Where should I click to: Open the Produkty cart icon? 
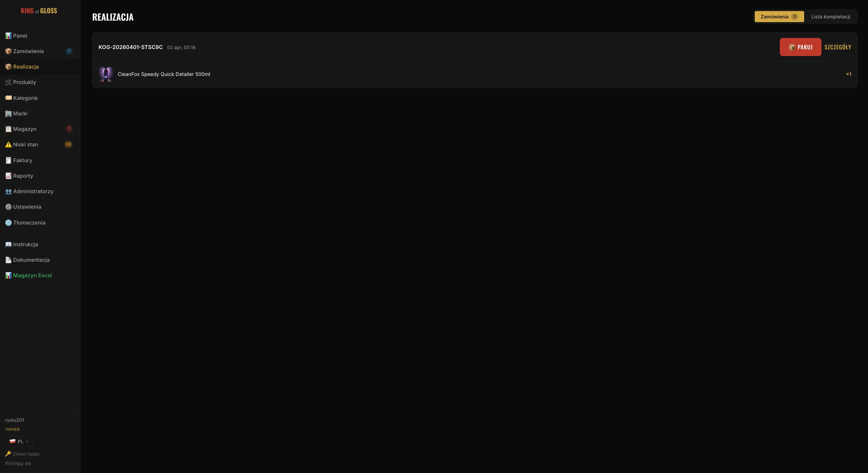tap(8, 82)
